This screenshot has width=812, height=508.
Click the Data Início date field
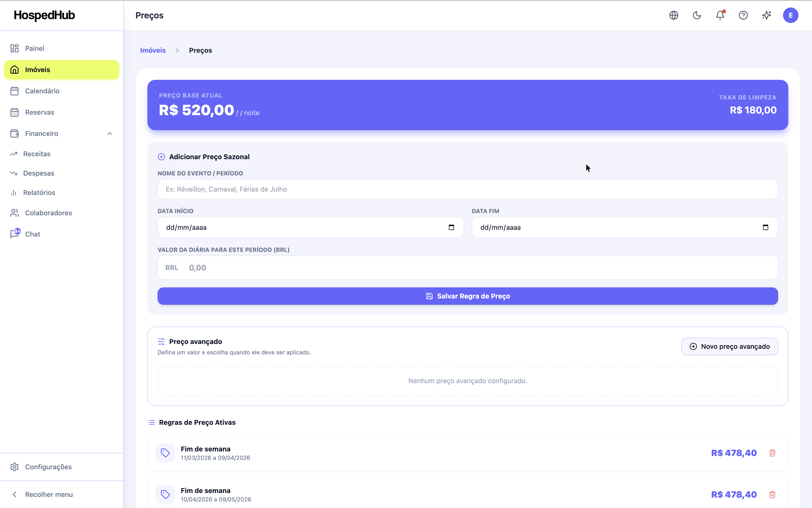coord(310,227)
